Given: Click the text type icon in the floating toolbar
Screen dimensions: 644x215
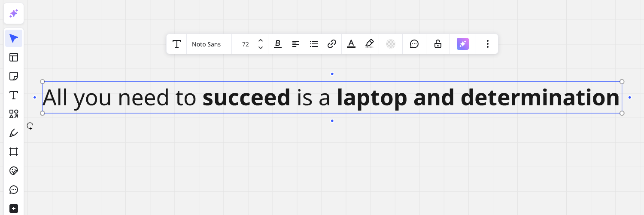Looking at the screenshot, I should [176, 44].
